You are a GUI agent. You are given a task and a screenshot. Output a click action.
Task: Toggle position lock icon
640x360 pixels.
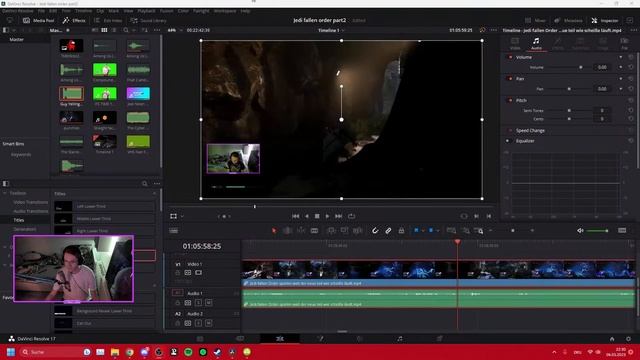402,231
